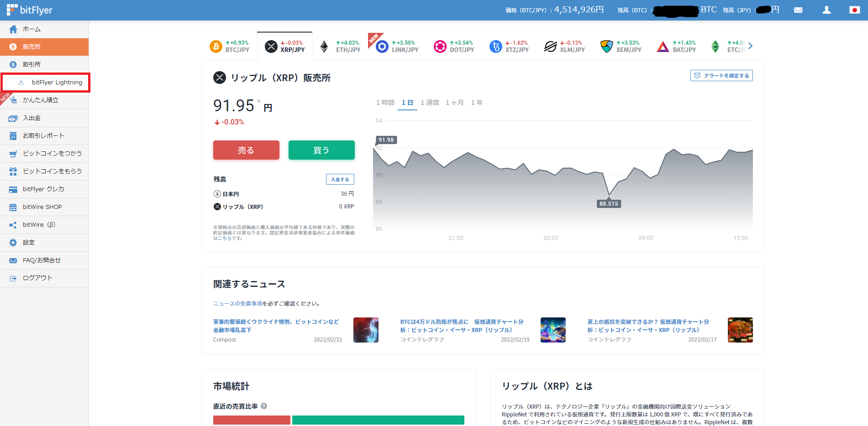Click the report icon beside お取引レポート

pyautogui.click(x=13, y=136)
